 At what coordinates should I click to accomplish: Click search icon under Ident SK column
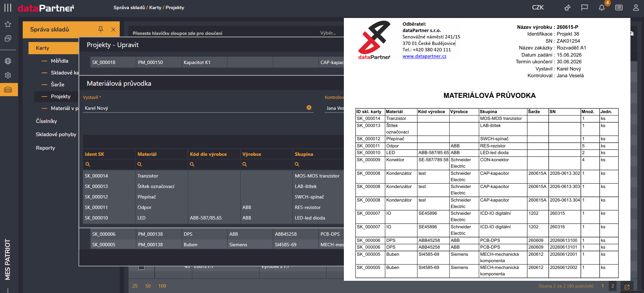point(88,164)
